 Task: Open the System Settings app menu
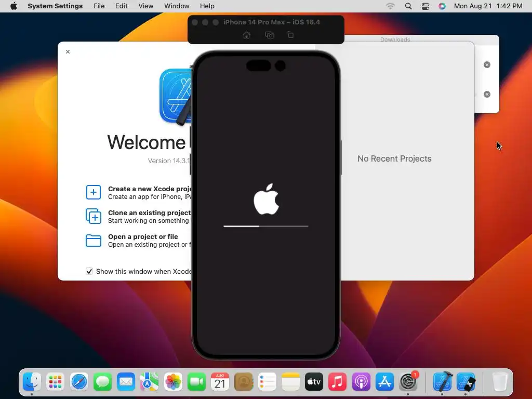point(55,6)
